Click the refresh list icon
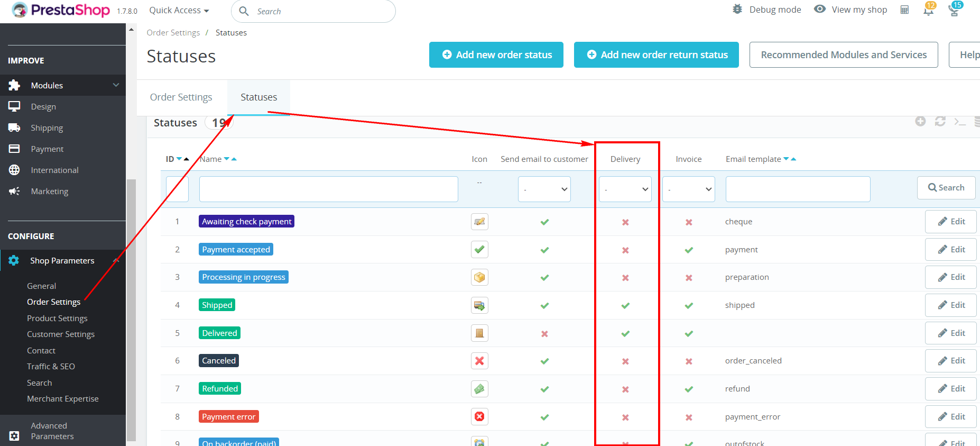980x446 pixels. (x=940, y=121)
